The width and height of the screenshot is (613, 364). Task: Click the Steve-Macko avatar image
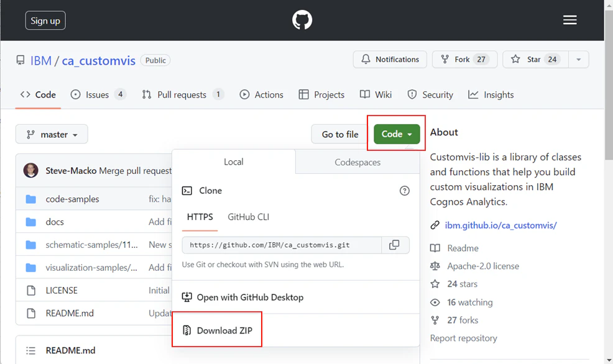31,171
